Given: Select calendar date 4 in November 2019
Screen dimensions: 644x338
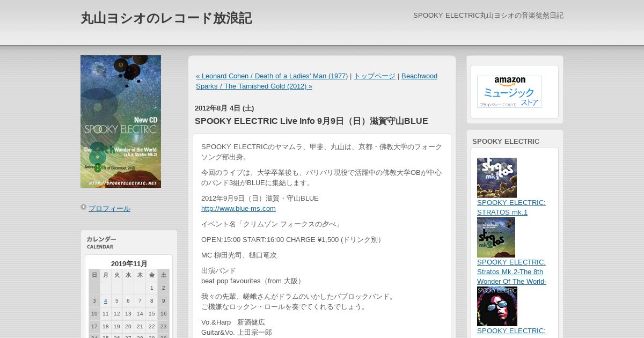Looking at the screenshot, I should (x=106, y=301).
